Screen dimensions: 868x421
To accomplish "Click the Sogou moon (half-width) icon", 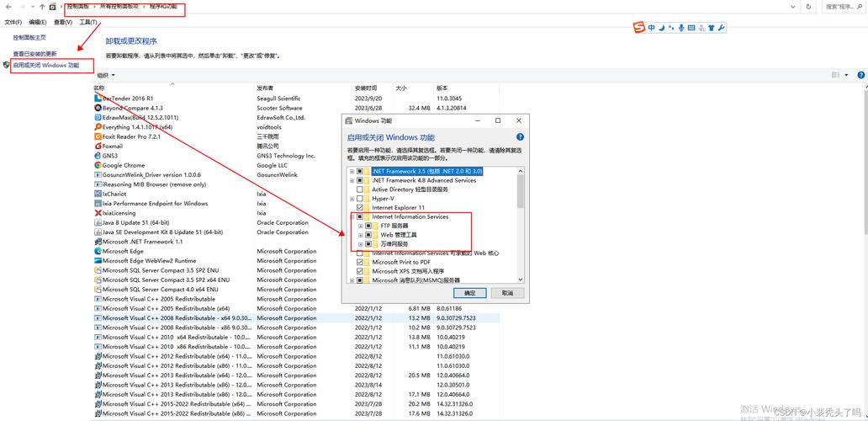I will (x=662, y=28).
